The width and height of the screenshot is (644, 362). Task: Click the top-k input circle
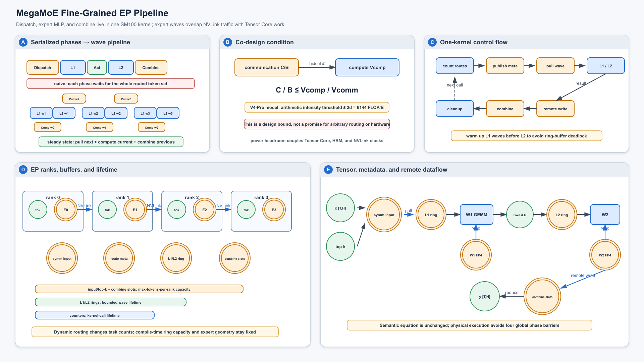pos(340,247)
